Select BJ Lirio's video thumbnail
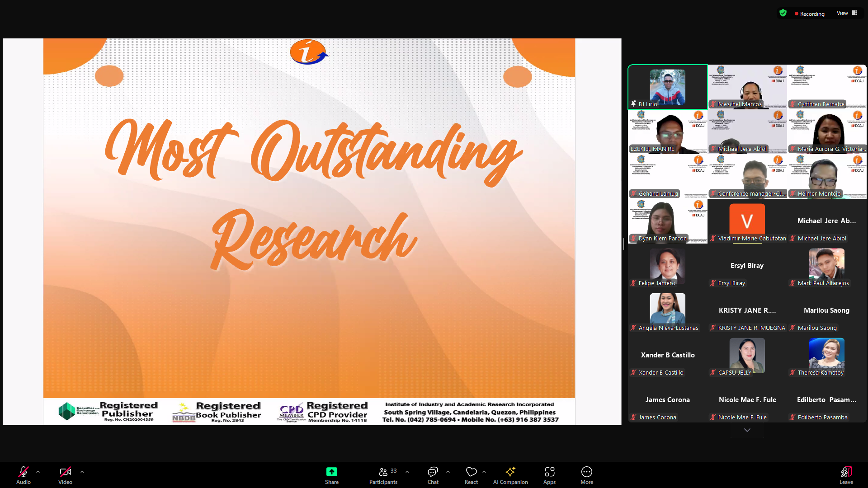This screenshot has height=488, width=868. [667, 87]
